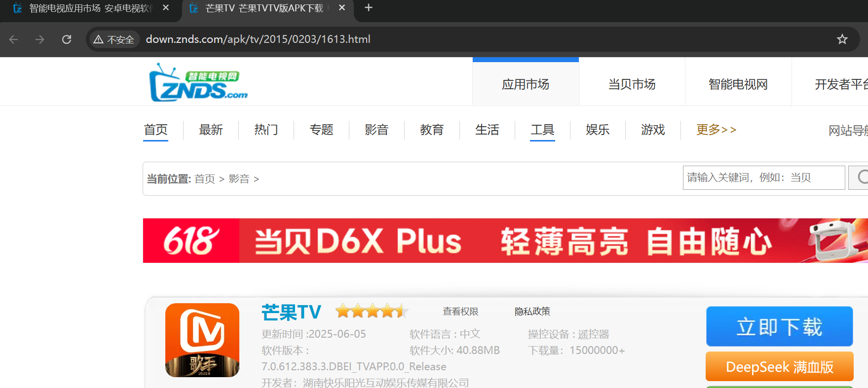Open the 开发者平台 top navigation tab
Screen dimensions: 868x388
tap(841, 84)
